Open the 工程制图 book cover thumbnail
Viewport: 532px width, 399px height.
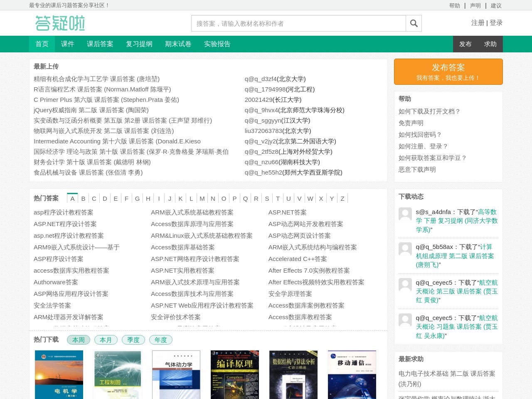click(x=118, y=374)
